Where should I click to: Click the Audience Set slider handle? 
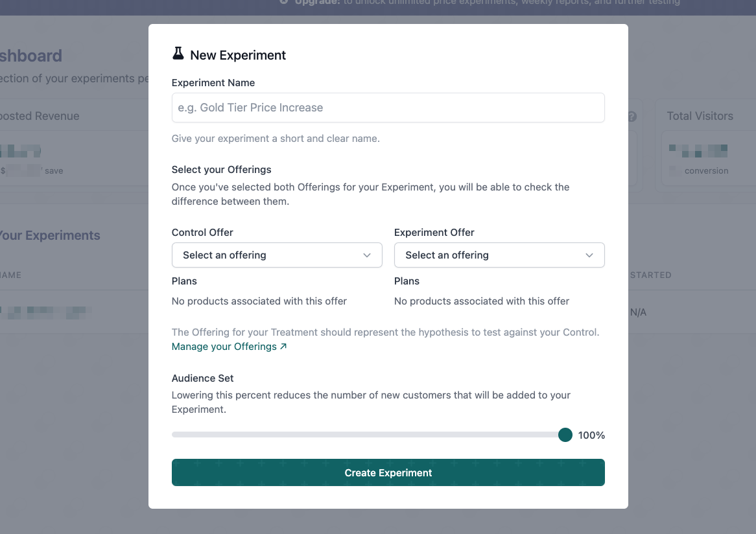(565, 435)
